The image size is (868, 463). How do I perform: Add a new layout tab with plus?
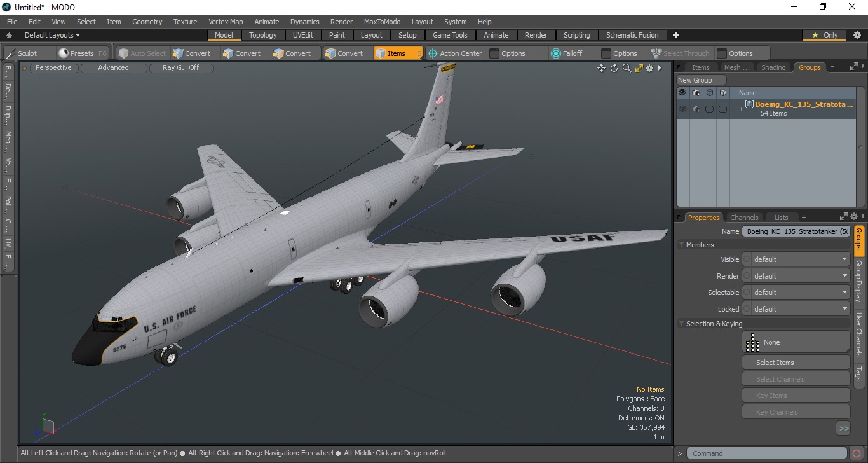point(676,35)
